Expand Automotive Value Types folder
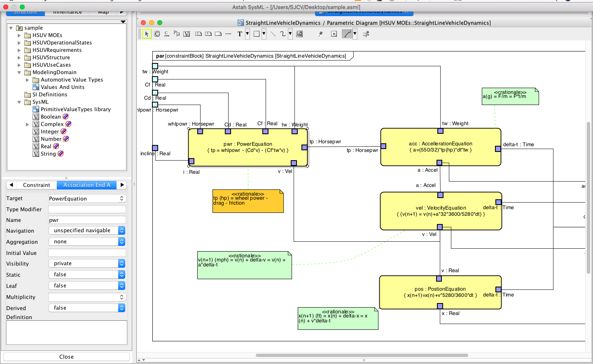The width and height of the screenshot is (593, 364). 27,80
